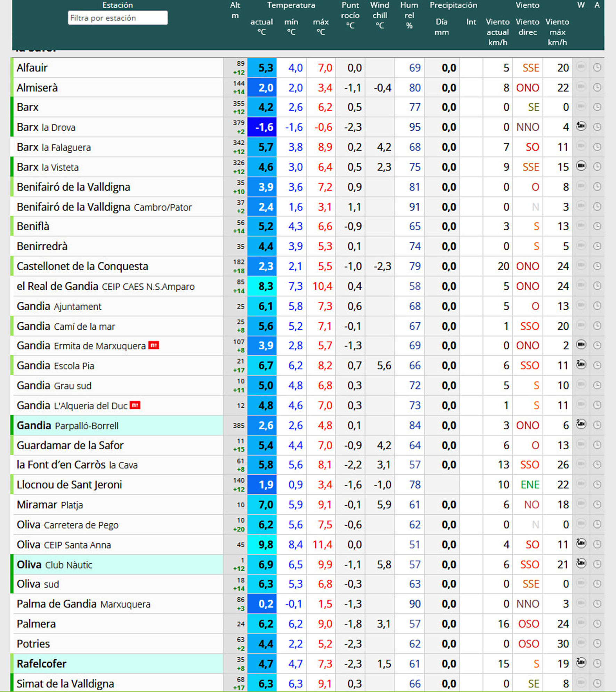Sort by 'mín °C' temperature column header
The image size is (616, 692).
coord(291,27)
